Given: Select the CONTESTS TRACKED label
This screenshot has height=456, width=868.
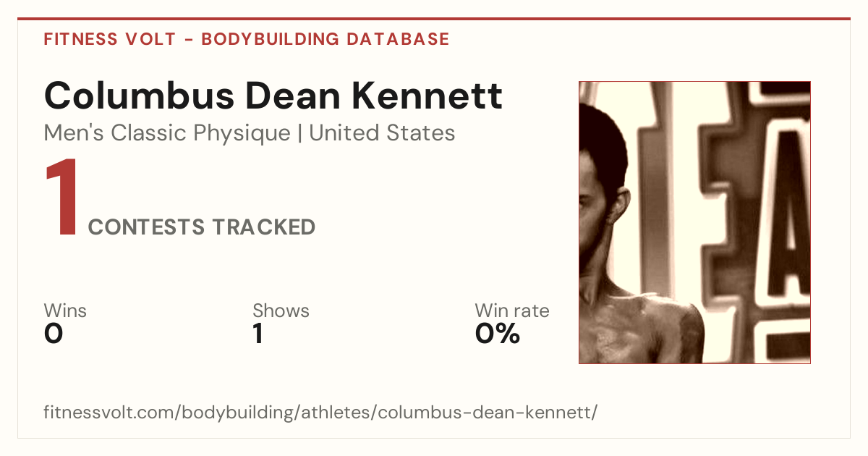Looking at the screenshot, I should [x=202, y=227].
